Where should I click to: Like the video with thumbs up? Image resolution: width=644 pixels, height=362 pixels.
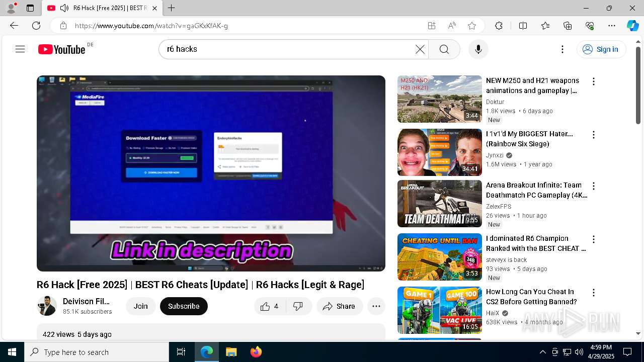tap(270, 306)
